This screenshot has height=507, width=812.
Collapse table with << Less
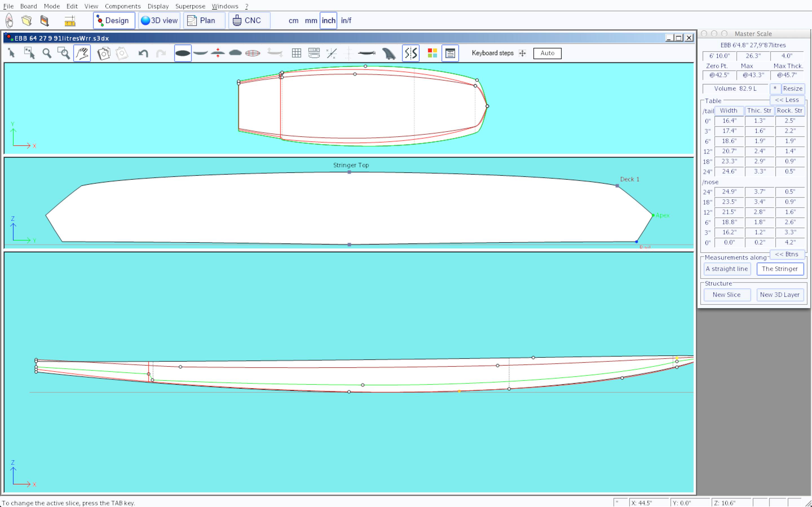[x=787, y=100]
